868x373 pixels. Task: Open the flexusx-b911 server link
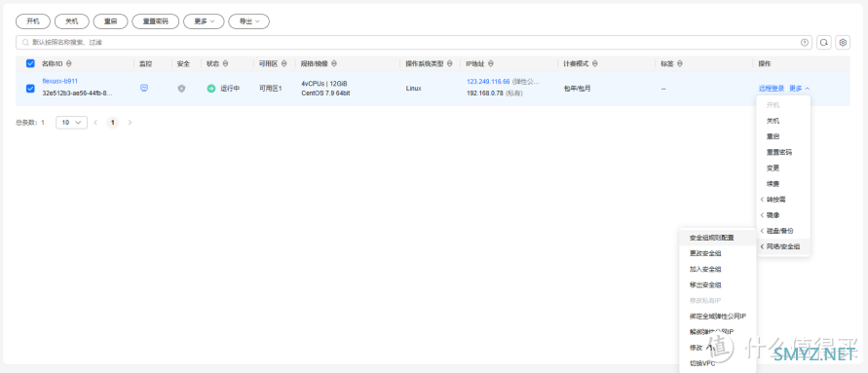tap(59, 82)
